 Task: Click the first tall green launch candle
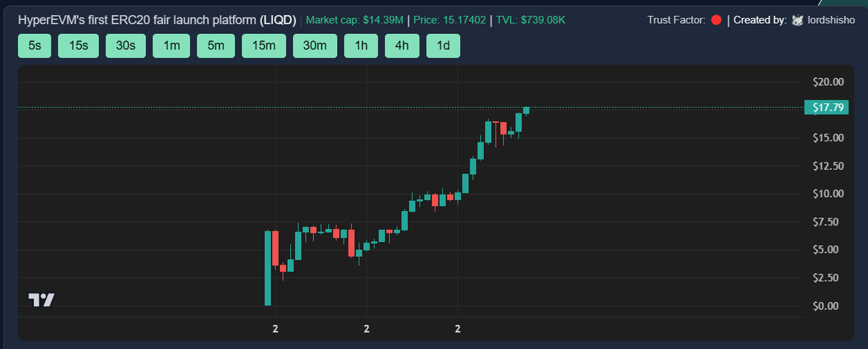[x=268, y=268]
